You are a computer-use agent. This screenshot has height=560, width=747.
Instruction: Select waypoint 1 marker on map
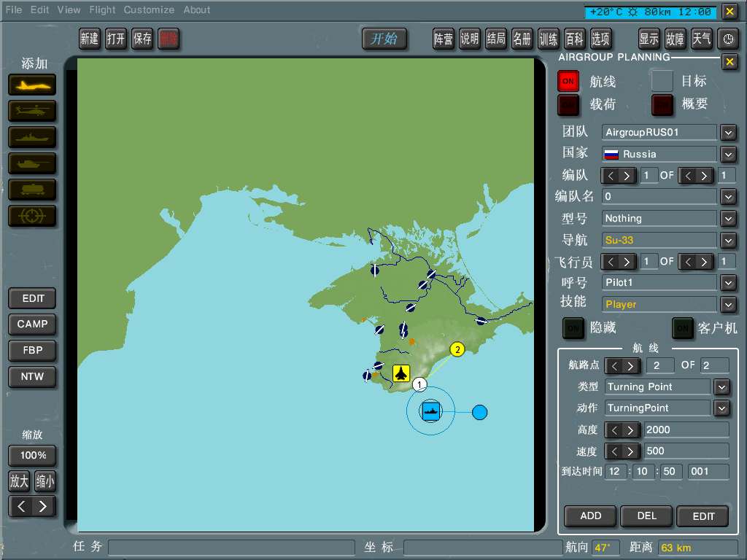click(x=419, y=384)
